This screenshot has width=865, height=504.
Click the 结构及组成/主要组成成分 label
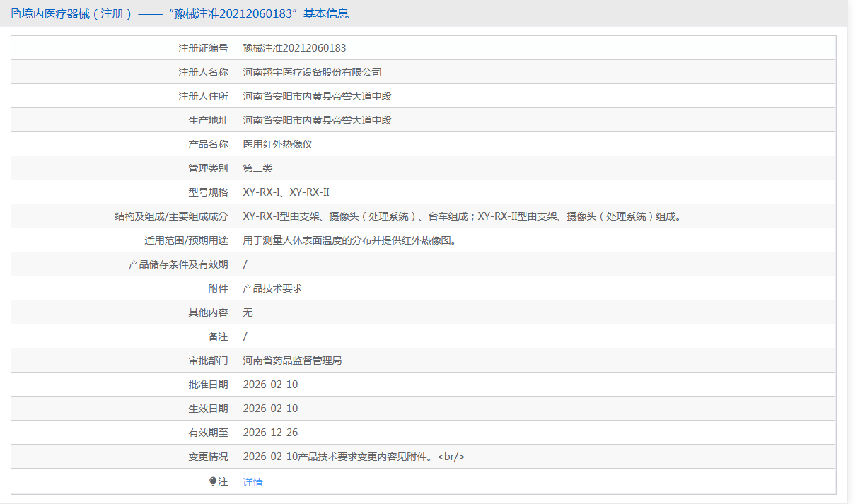[171, 216]
